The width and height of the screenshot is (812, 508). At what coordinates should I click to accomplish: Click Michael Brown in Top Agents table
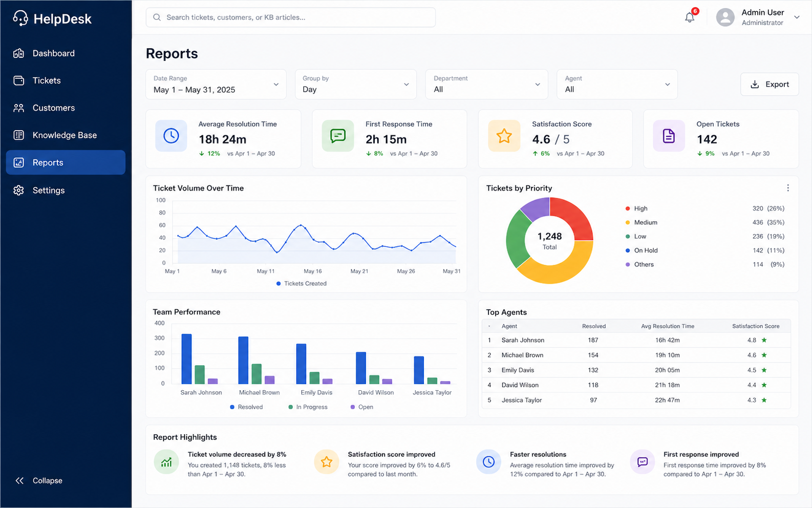pos(522,355)
